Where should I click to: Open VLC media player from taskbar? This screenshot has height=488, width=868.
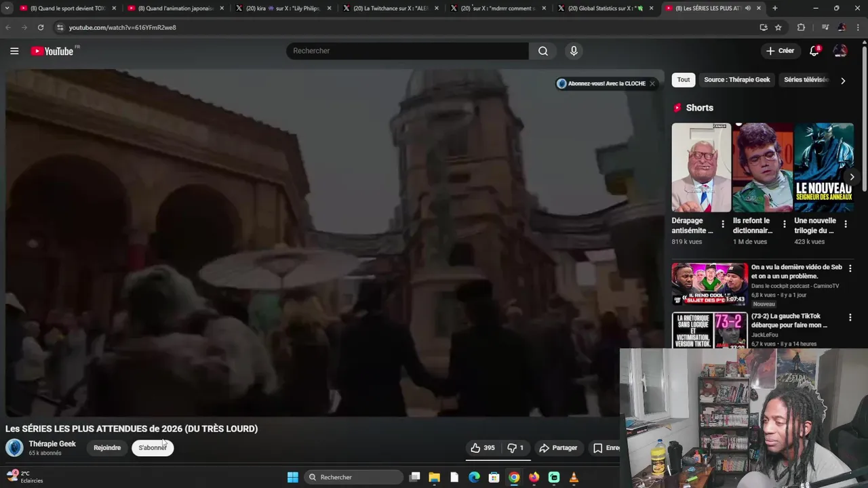click(x=574, y=477)
